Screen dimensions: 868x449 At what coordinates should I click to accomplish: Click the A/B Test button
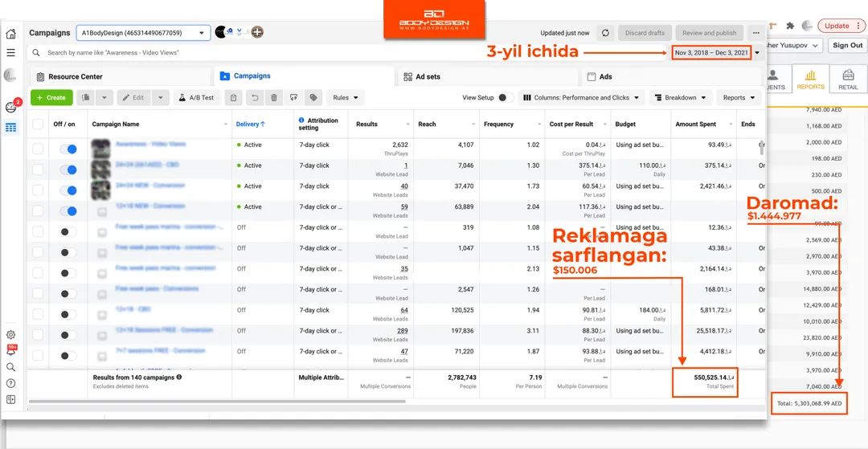point(197,97)
